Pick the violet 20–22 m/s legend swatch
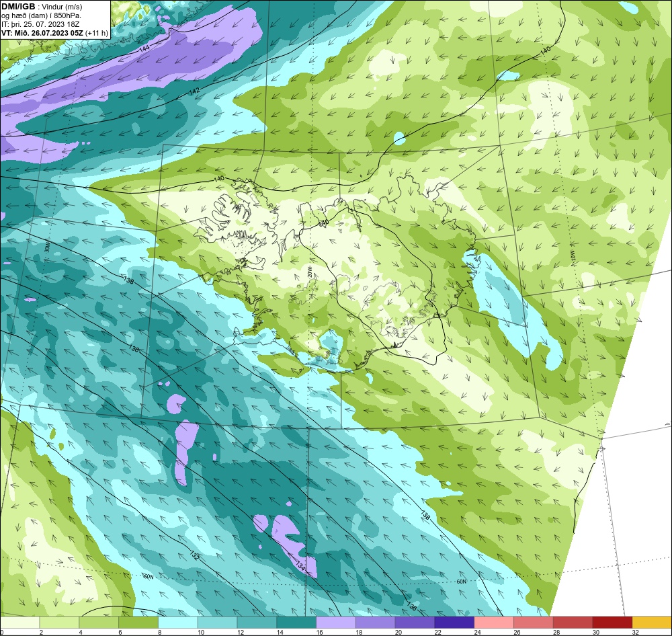This screenshot has width=672, height=636. [x=415, y=623]
